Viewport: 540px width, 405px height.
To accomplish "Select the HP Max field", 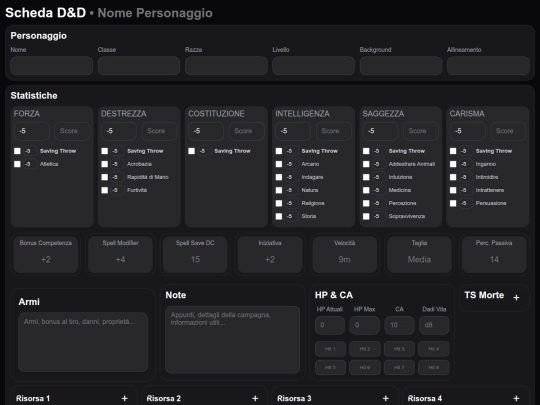I will tap(365, 325).
